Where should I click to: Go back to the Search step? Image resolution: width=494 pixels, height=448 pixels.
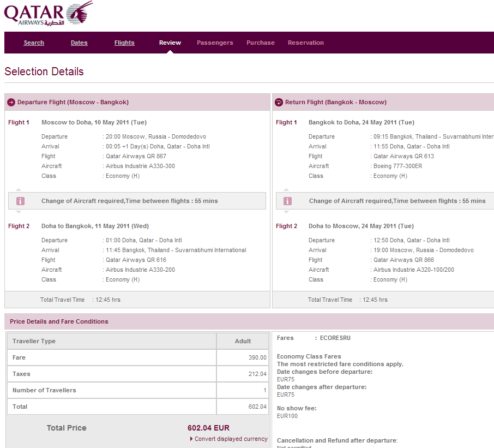(x=34, y=43)
